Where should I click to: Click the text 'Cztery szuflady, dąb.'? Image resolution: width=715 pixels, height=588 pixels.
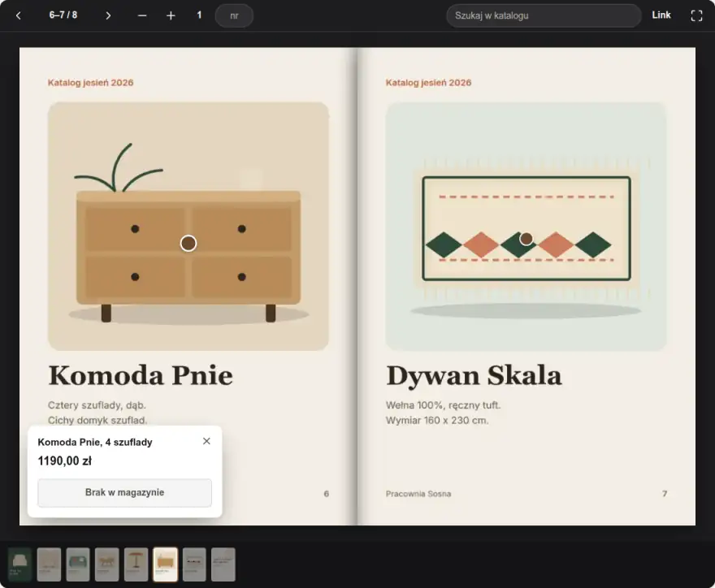click(x=97, y=405)
